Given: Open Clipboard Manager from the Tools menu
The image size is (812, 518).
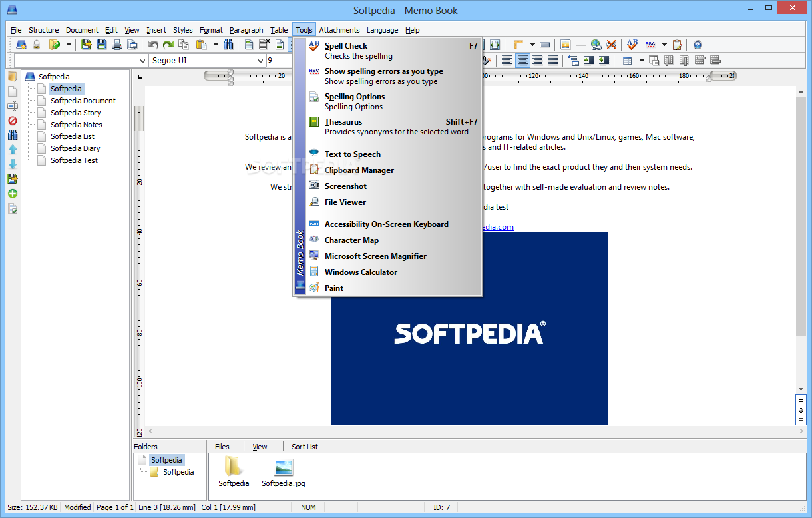Looking at the screenshot, I should (393, 170).
